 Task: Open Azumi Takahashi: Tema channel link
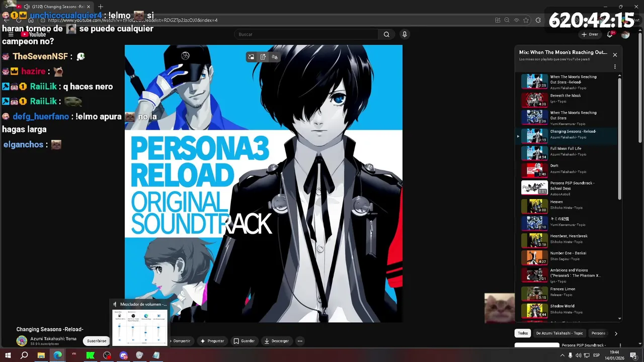(53, 338)
